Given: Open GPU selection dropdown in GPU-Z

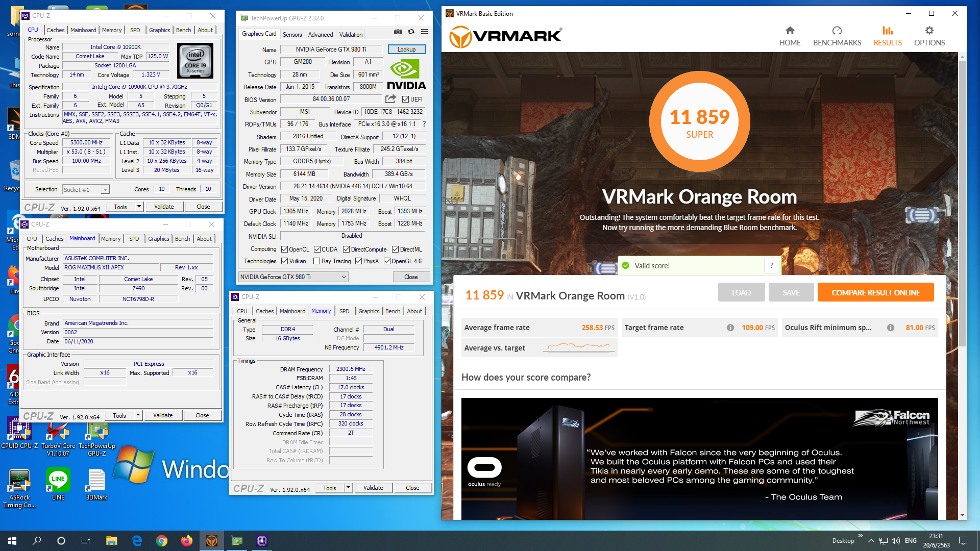Looking at the screenshot, I should (x=293, y=277).
